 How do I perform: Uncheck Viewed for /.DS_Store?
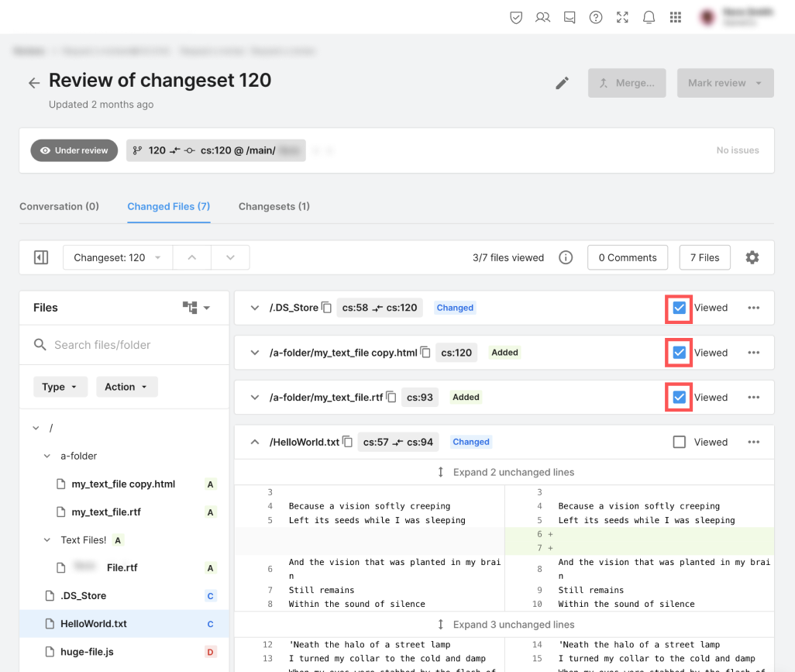(x=680, y=308)
